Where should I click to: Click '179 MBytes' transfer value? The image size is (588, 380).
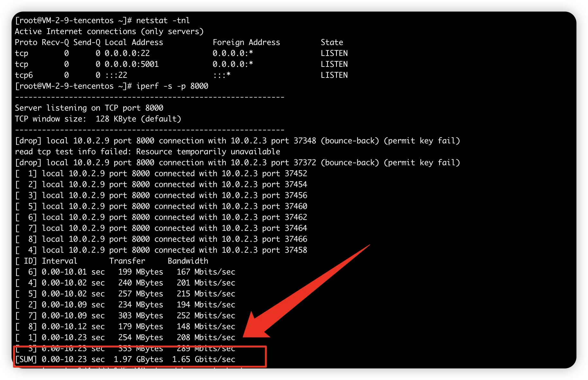(141, 327)
